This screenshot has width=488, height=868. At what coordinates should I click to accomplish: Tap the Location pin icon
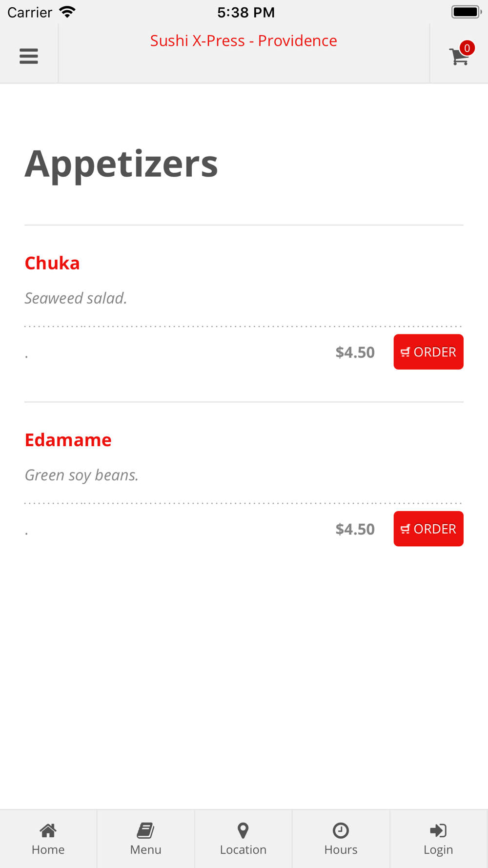(x=243, y=830)
